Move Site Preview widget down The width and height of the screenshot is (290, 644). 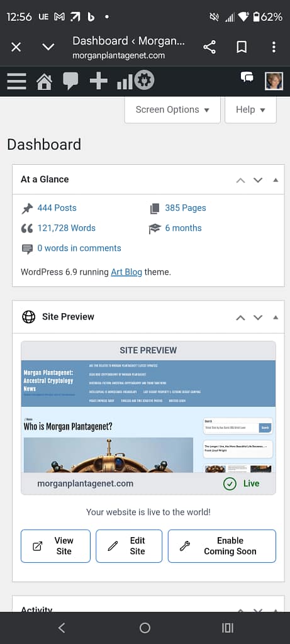click(258, 318)
